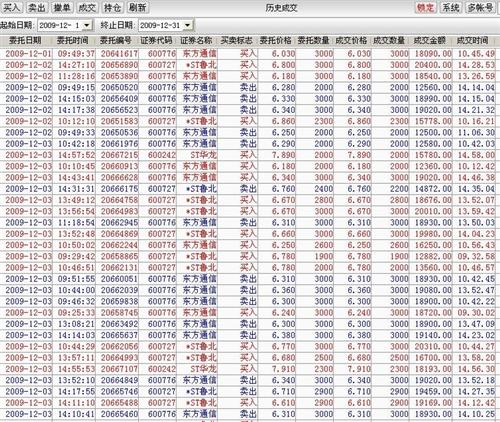500x422 pixels.
Task: Show 持仓 holdings
Action: [x=112, y=7]
